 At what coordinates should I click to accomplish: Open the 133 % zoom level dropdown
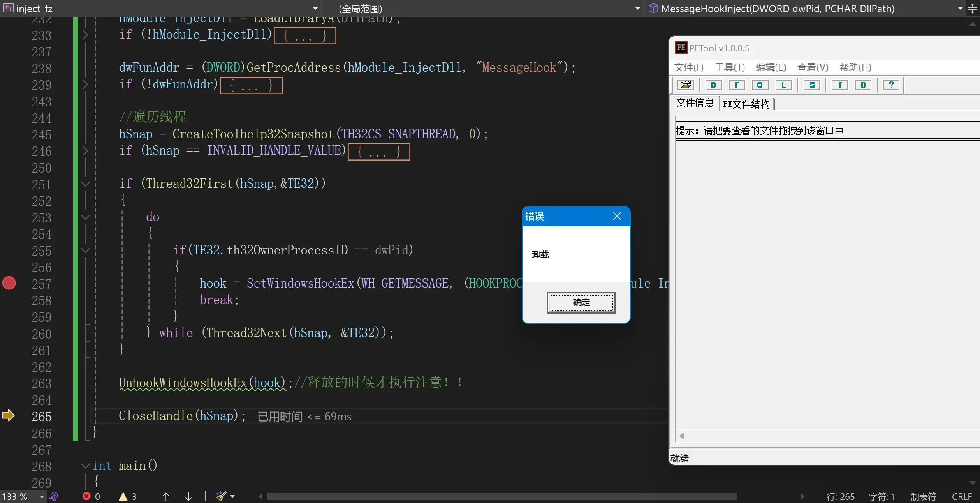point(42,496)
